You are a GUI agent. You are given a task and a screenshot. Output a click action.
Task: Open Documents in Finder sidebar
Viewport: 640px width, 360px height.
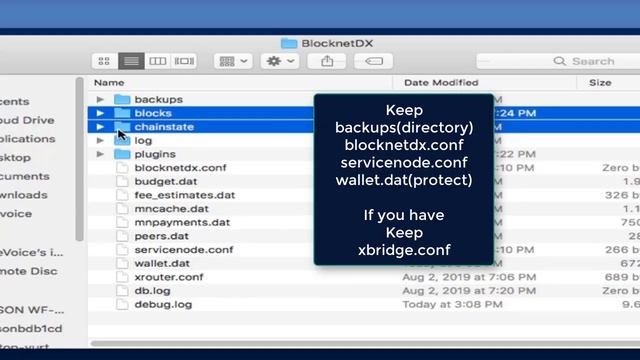click(x=24, y=176)
